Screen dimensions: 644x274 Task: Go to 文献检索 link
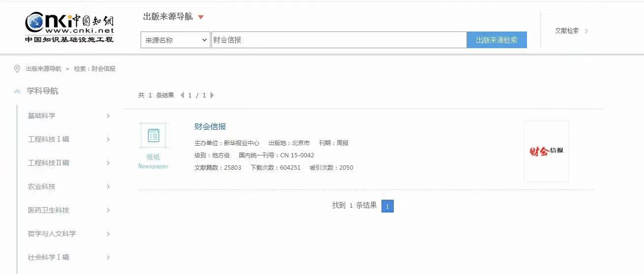tap(567, 30)
